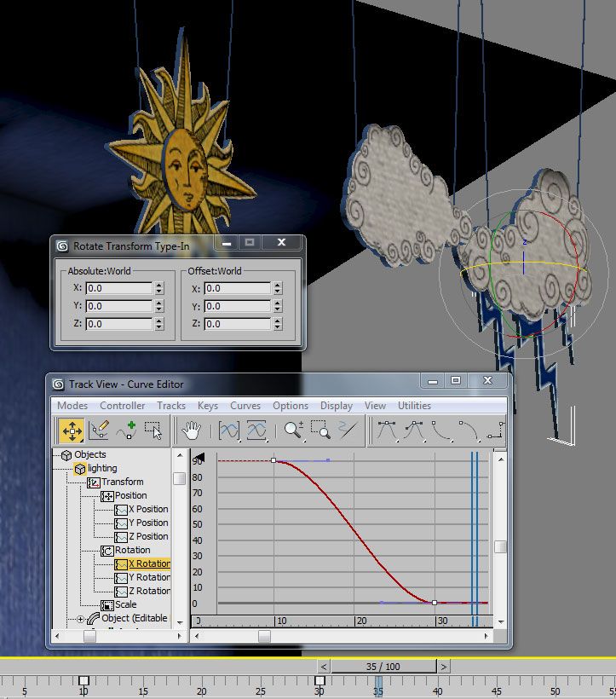The width and height of the screenshot is (616, 699).
Task: Activate the Draw Curves pencil tool
Action: pos(99,430)
